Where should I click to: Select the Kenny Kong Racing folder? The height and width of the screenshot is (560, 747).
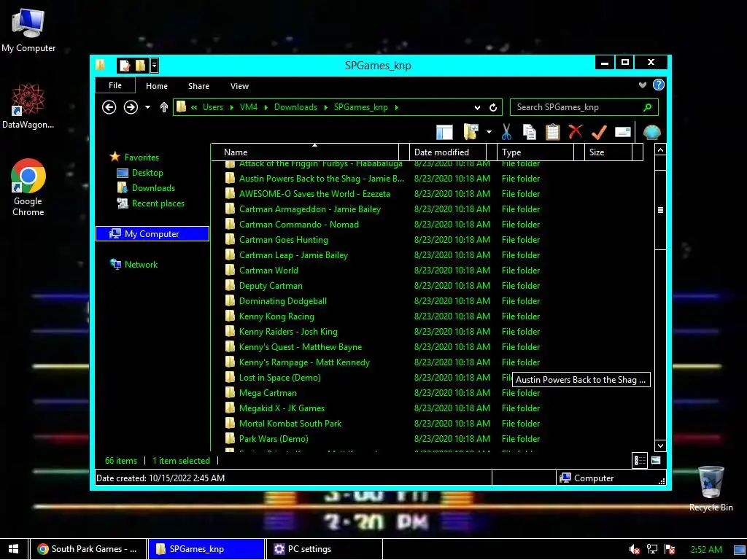[276, 316]
